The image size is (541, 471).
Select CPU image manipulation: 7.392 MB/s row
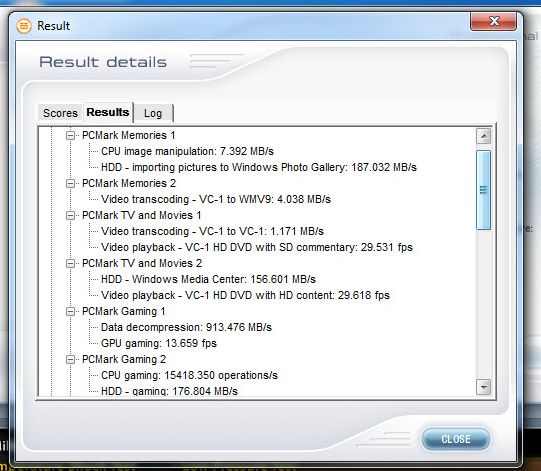click(187, 151)
